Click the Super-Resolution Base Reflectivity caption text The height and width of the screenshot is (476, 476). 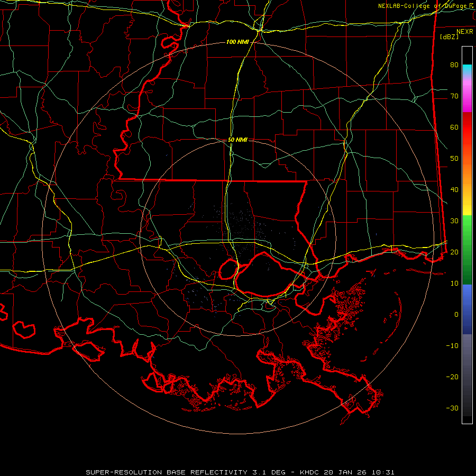coord(240,472)
